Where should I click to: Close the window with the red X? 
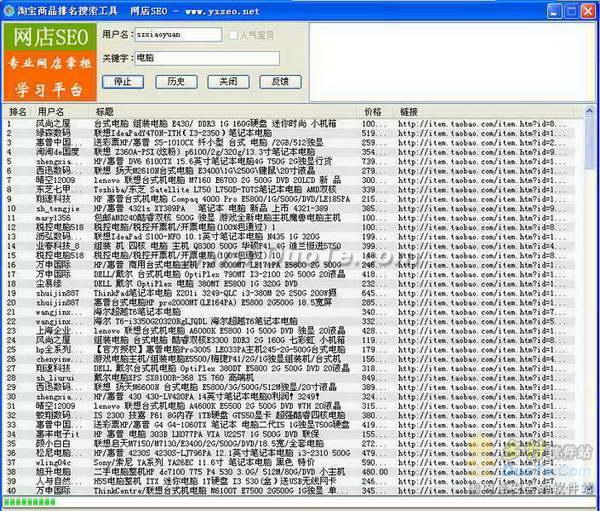point(588,11)
